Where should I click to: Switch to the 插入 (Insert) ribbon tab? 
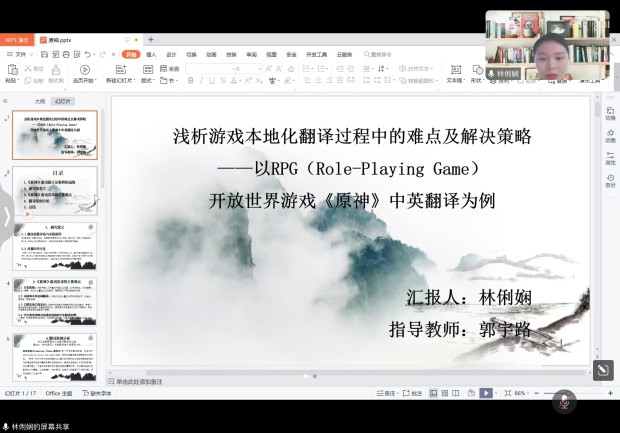tap(151, 54)
